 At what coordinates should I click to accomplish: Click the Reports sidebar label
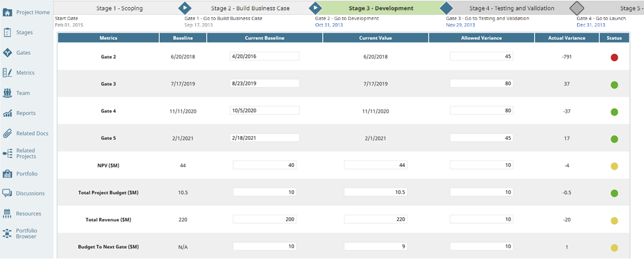(x=26, y=113)
